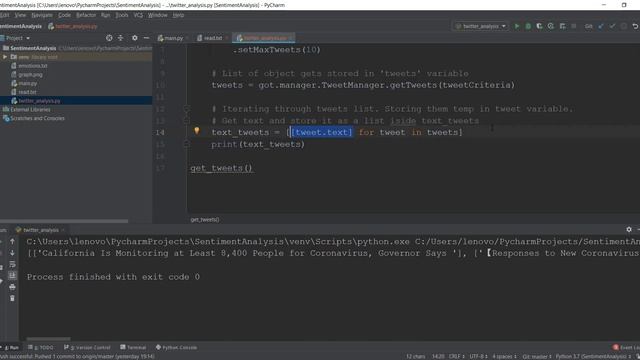
Task: Revert changes with the undo arrow icon
Action: click(636, 26)
